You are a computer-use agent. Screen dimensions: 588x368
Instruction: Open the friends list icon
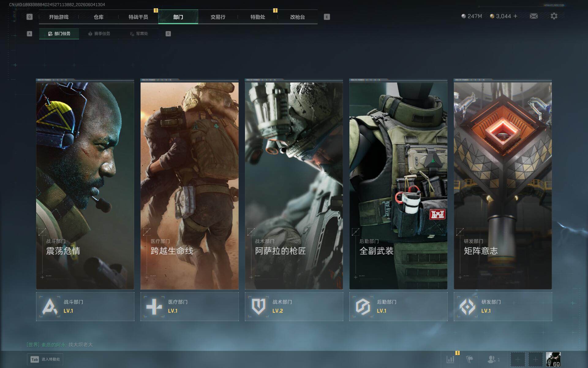[x=492, y=359]
